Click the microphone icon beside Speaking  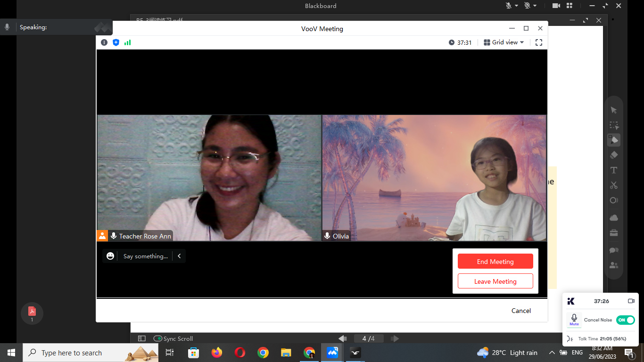7,27
